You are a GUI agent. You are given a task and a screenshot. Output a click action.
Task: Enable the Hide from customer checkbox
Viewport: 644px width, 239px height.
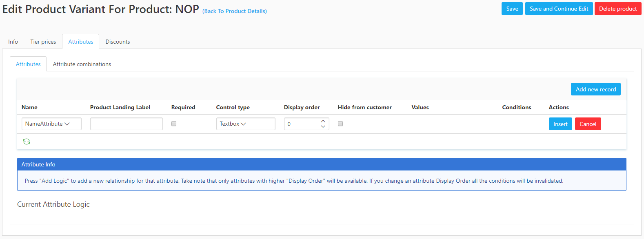pos(340,124)
